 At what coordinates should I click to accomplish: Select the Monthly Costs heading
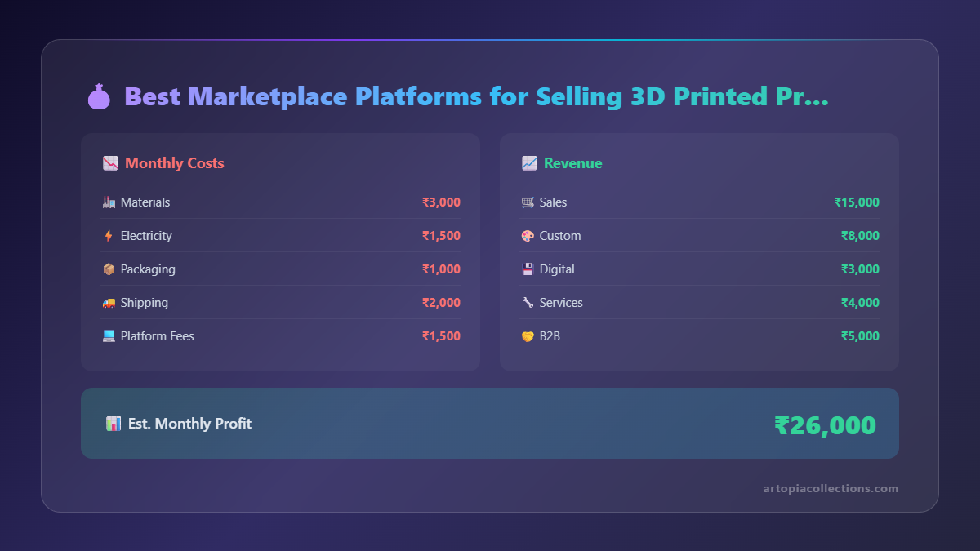click(x=174, y=162)
